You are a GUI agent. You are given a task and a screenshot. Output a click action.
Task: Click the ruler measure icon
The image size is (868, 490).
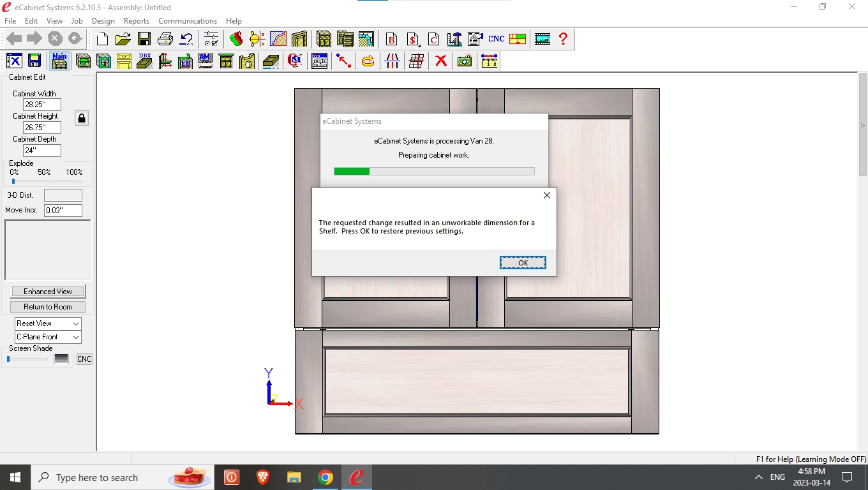(x=489, y=61)
